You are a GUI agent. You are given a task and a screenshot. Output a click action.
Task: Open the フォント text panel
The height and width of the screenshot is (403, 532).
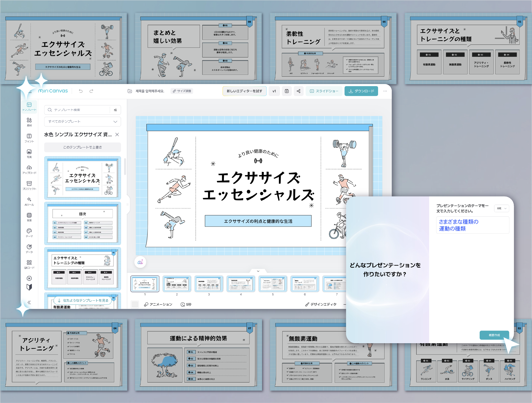point(29,138)
